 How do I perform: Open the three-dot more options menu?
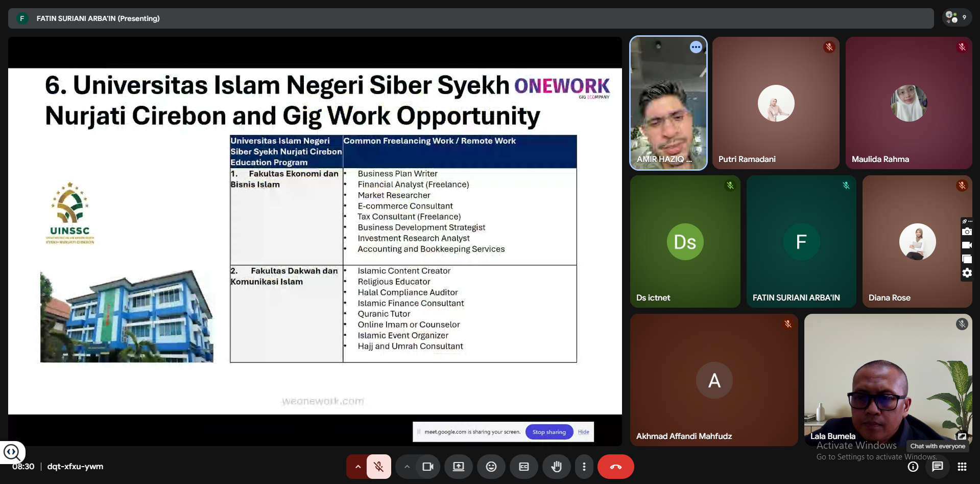[584, 467]
